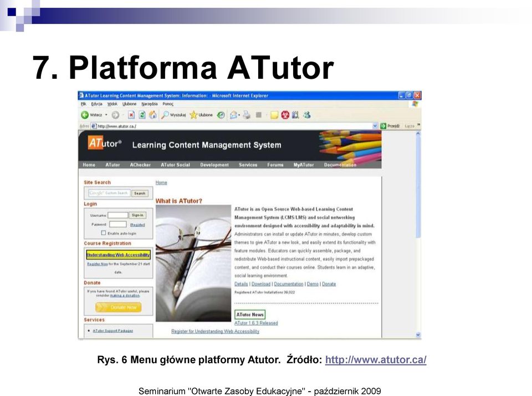Open the Register Now link
Screen dimensions: 532x396
pyautogui.click(x=98, y=264)
